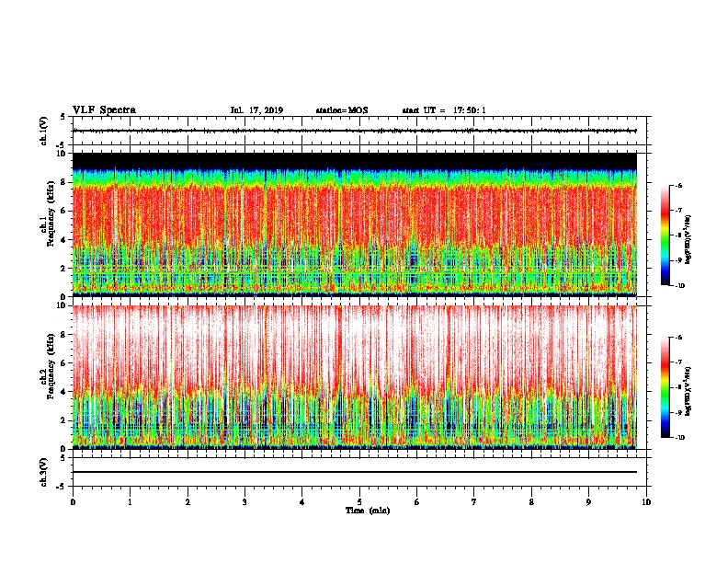Screen dimensions: 728x563
Task: Click time-axis tick label "8"
Action: tap(531, 502)
